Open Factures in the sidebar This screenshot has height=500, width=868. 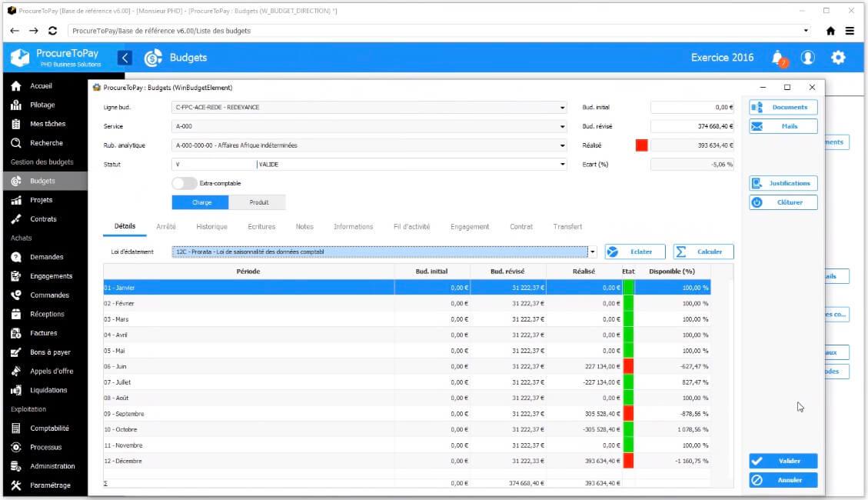[43, 333]
